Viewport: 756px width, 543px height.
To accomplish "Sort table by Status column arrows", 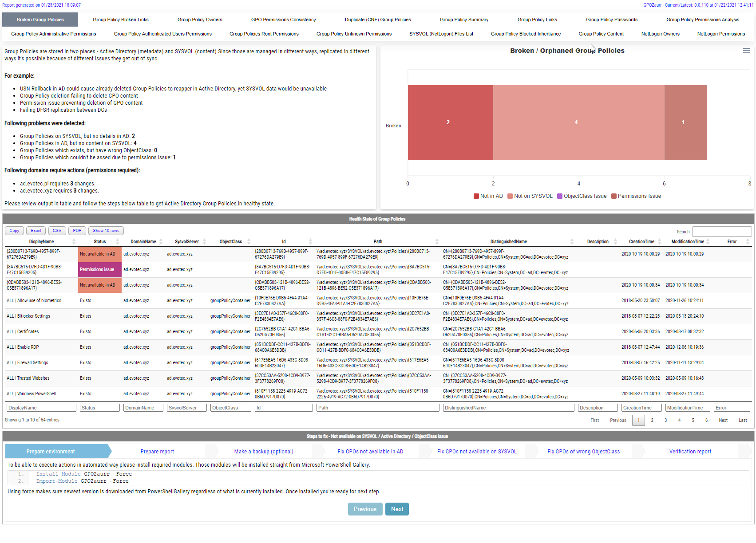I will tap(117, 242).
